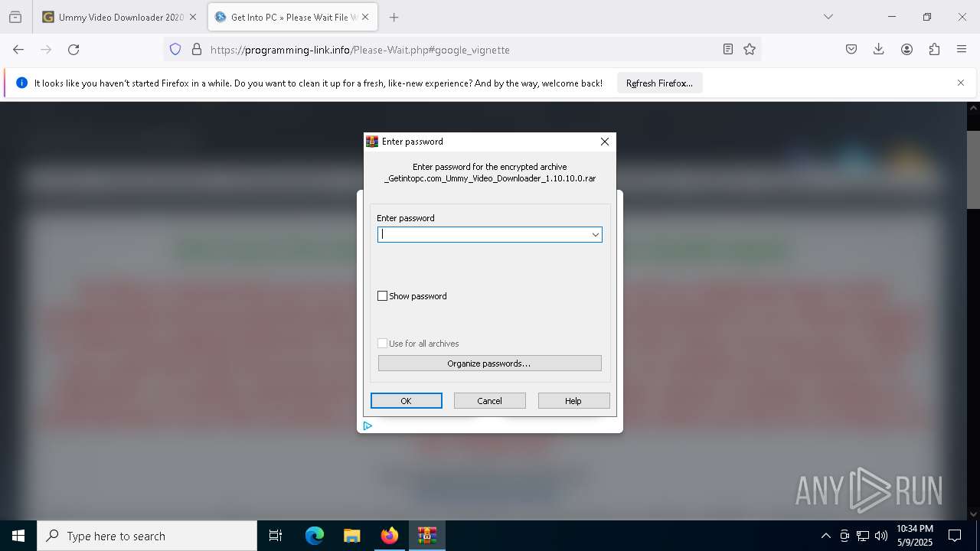Close the Enter password dialog

(605, 142)
